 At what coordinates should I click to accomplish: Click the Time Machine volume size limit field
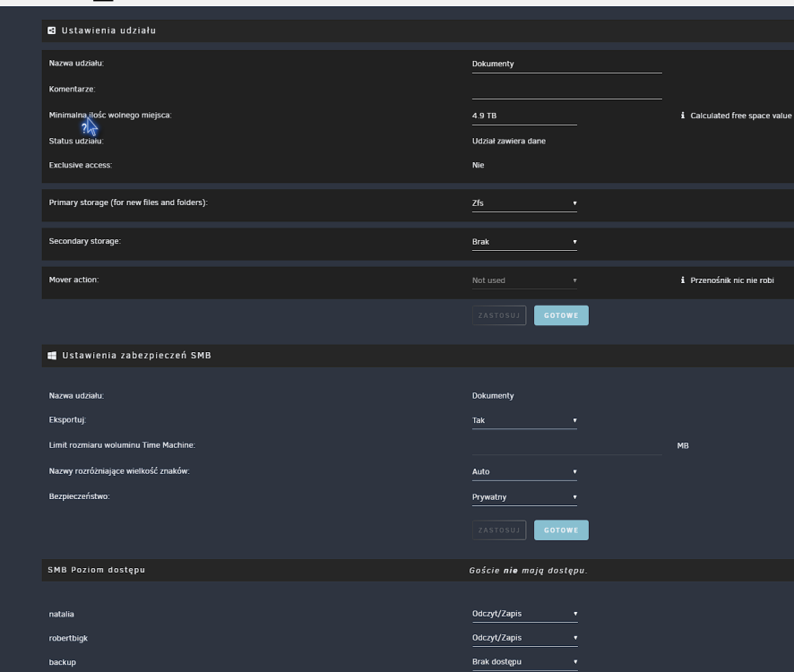pyautogui.click(x=566, y=445)
